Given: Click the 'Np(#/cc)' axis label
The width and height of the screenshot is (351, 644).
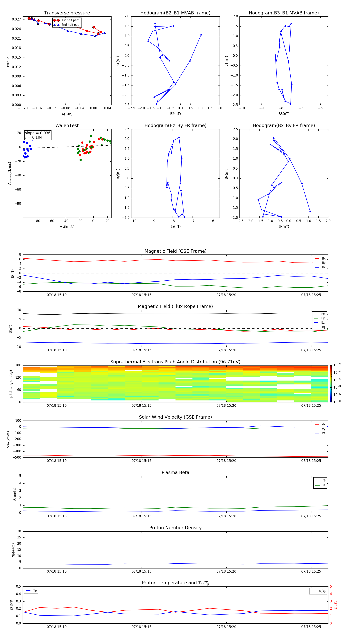Looking at the screenshot, I should click(13, 550).
